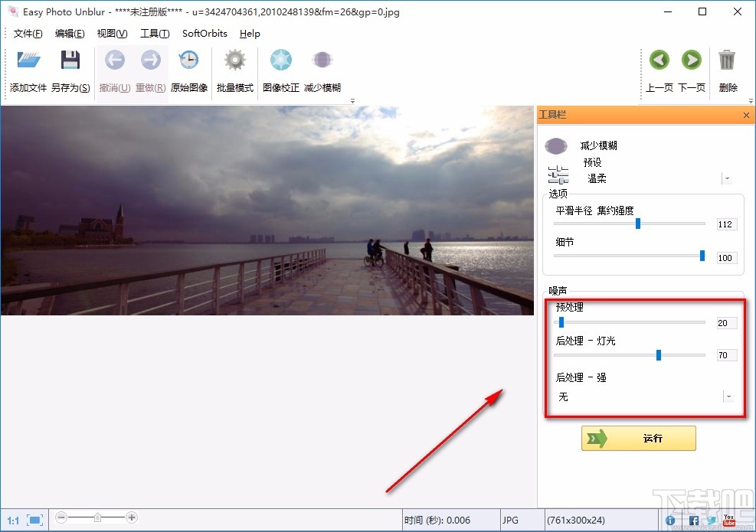Open the SoftOrbits menu

coord(204,33)
